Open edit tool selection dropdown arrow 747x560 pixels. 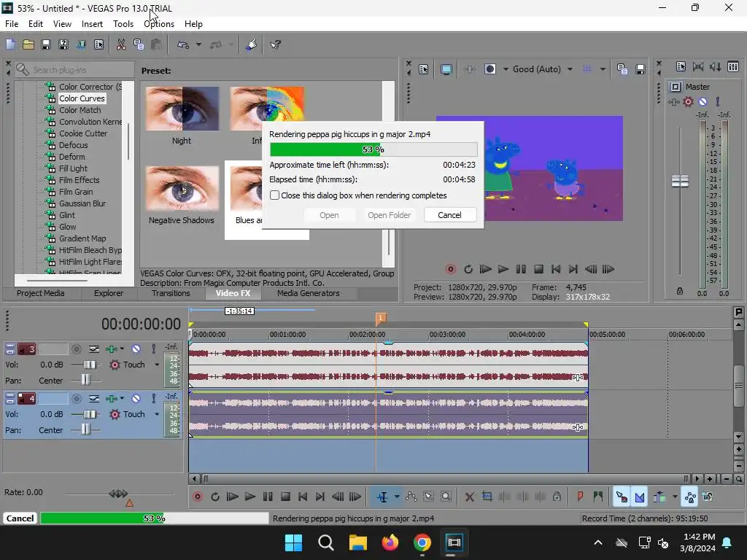[397, 497]
